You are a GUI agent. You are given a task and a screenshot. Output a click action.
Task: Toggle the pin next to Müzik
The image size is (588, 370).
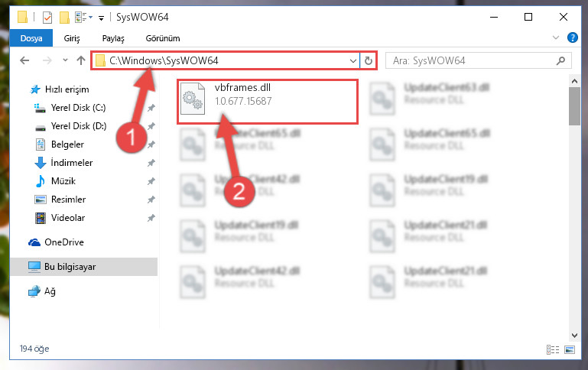(151, 181)
